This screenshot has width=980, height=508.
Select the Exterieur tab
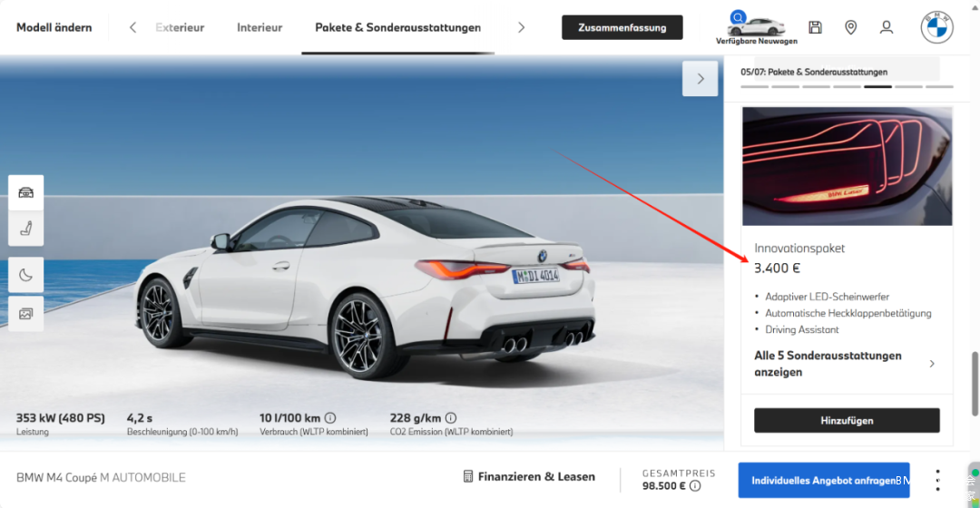[x=181, y=27]
